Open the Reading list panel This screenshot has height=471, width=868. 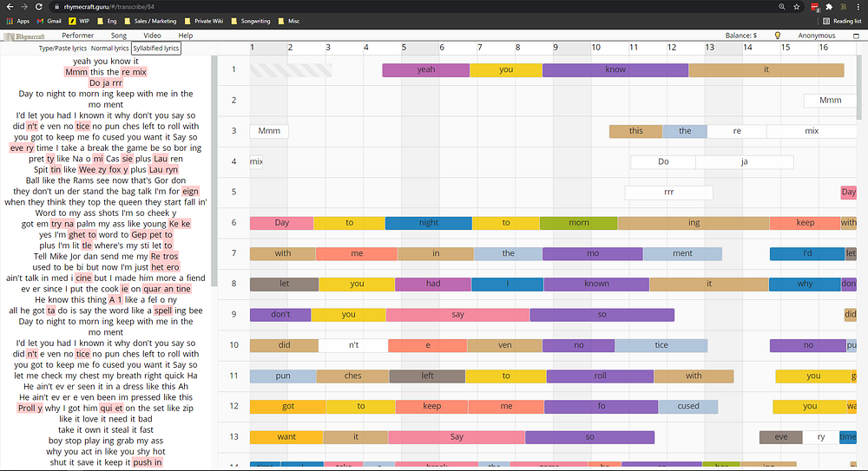[x=842, y=21]
